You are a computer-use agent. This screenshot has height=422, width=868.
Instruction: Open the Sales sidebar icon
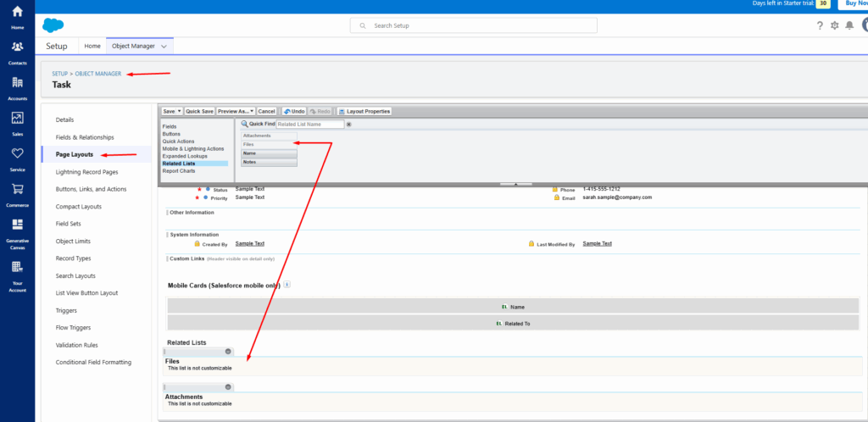[17, 123]
